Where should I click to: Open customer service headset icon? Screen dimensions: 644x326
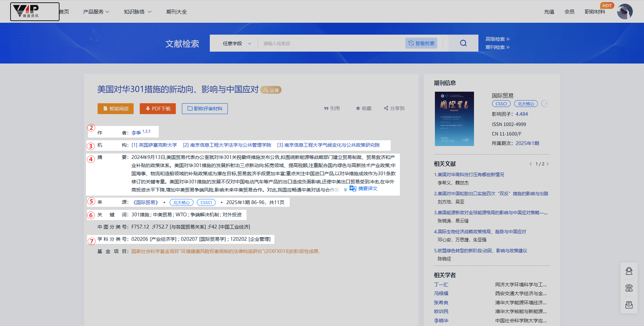(629, 271)
